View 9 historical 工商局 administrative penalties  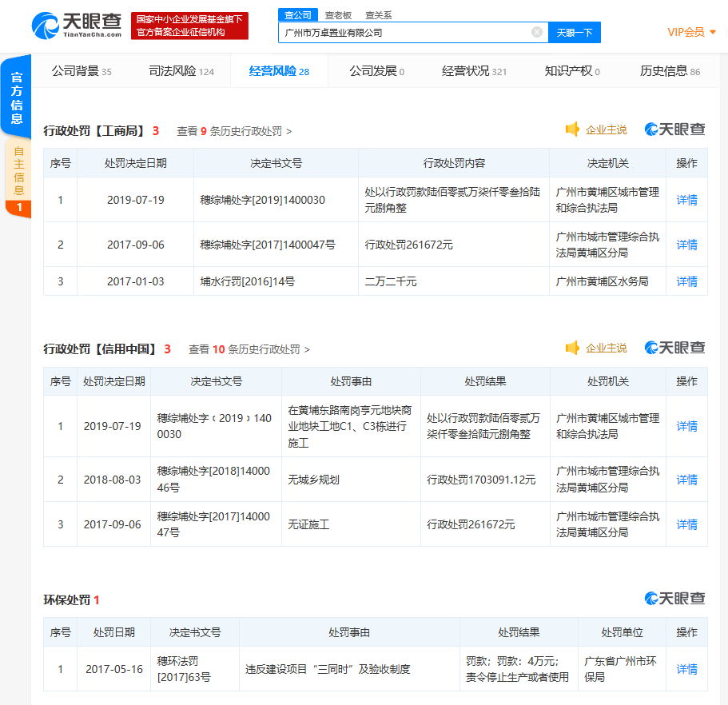234,131
